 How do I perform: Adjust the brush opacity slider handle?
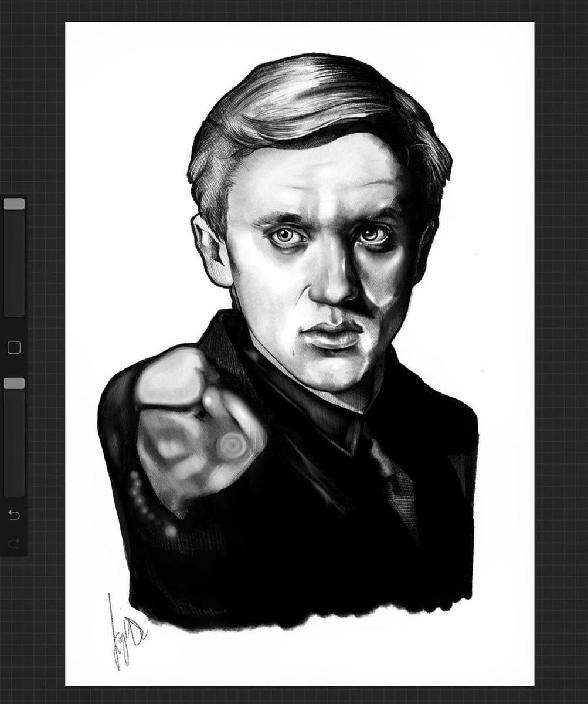pyautogui.click(x=14, y=383)
